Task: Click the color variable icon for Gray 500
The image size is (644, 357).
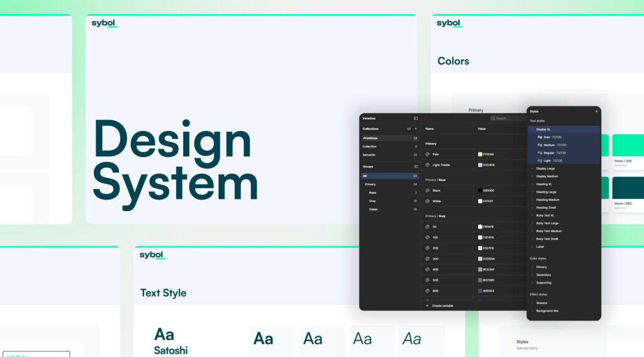Action: pyautogui.click(x=428, y=280)
